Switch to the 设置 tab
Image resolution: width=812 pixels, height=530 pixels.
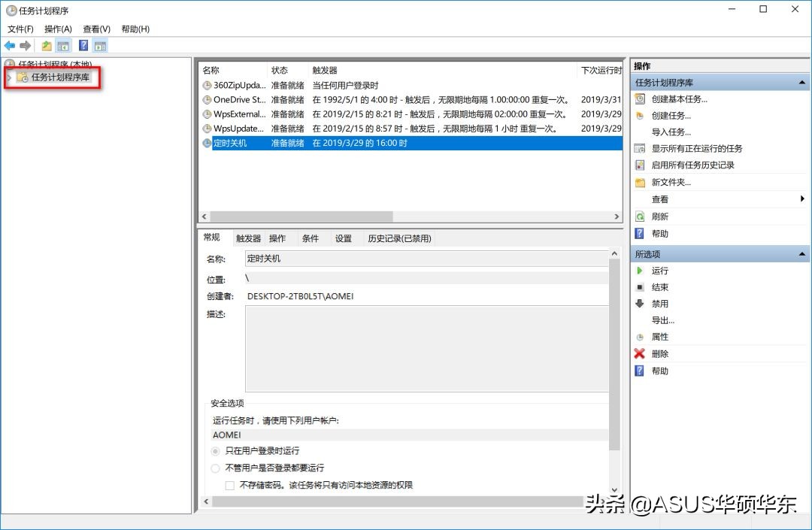pyautogui.click(x=344, y=238)
